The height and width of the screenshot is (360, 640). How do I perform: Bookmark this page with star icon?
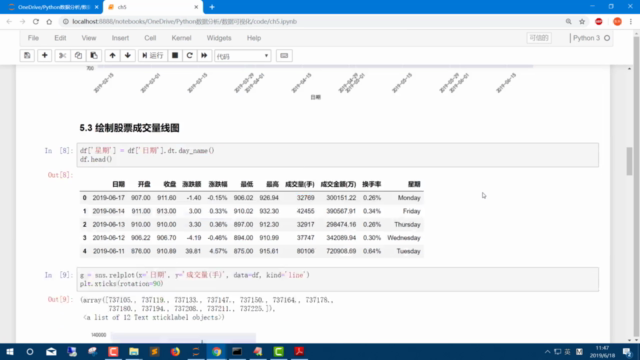click(582, 22)
